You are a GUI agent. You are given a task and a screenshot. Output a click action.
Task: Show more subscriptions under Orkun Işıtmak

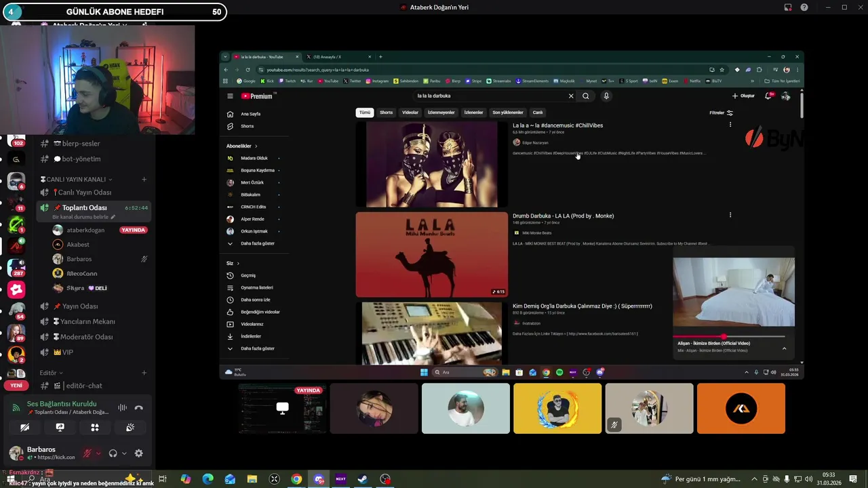coord(251,243)
